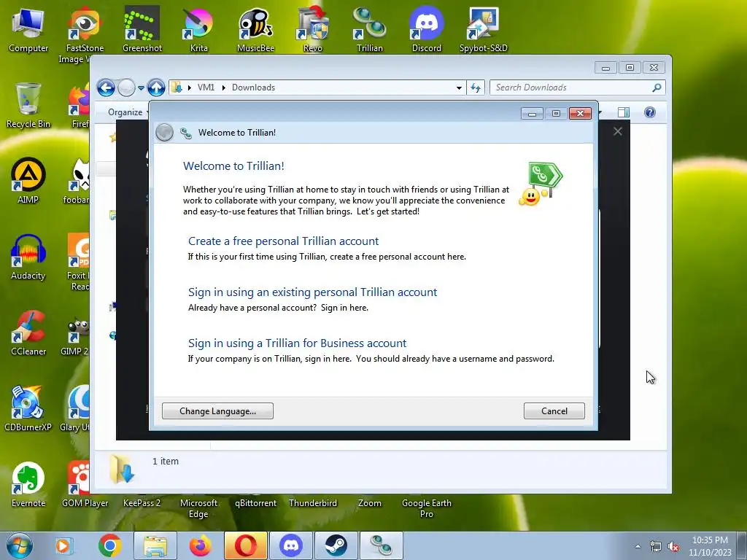747x560 pixels.
Task: Launch Revo Uninstaller desktop icon
Action: tap(312, 30)
